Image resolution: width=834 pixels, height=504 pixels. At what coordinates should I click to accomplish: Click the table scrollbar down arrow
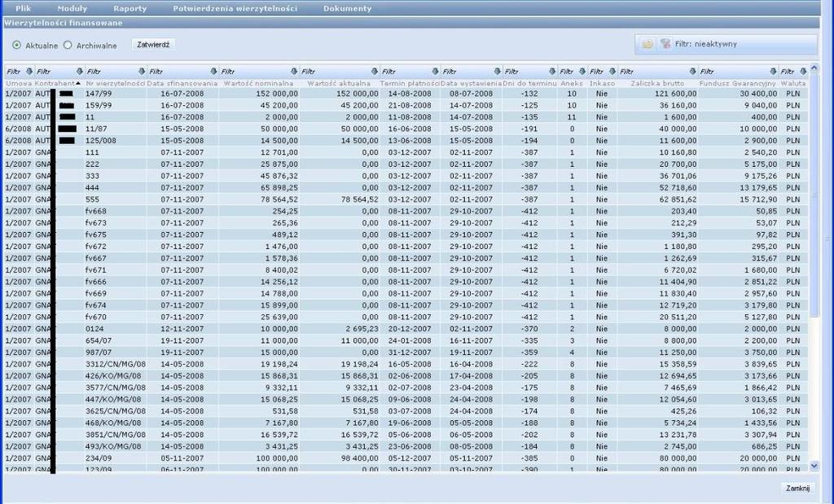tap(814, 466)
